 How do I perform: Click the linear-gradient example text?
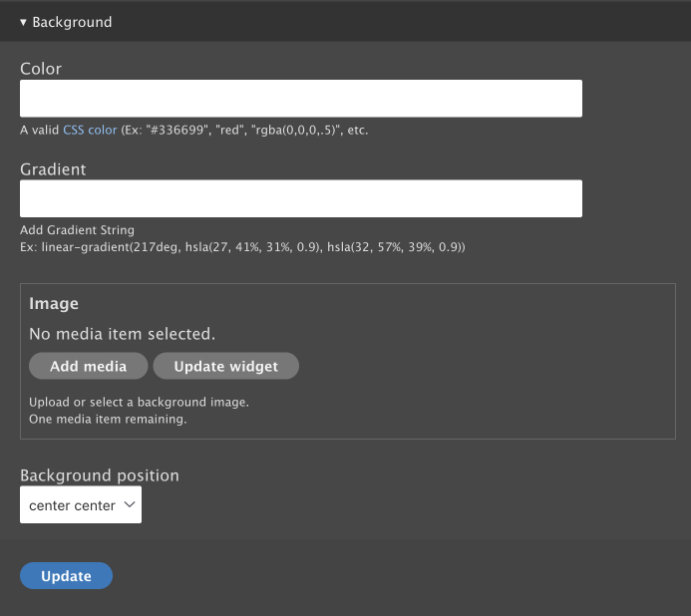tap(242, 246)
